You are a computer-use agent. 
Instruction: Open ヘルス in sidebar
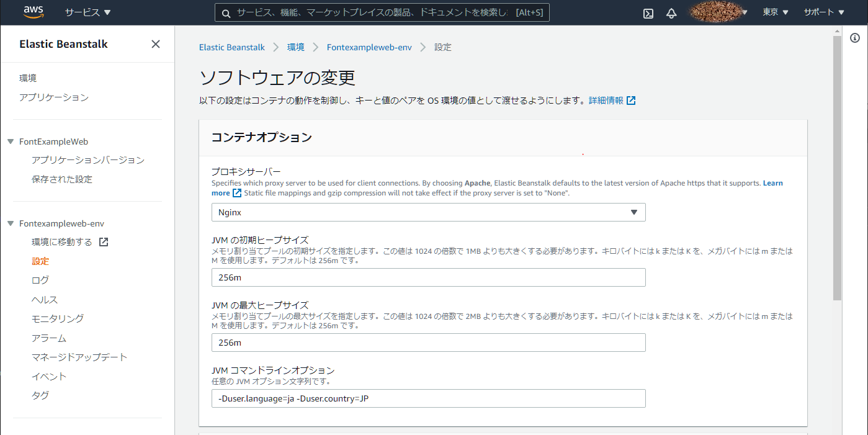(x=45, y=300)
